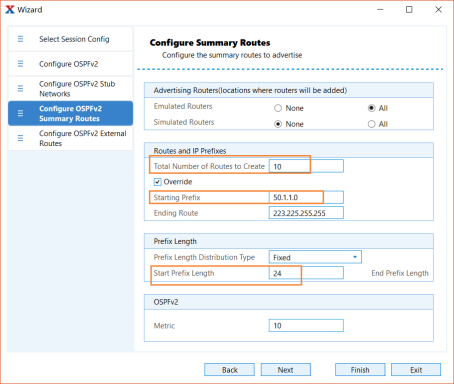The width and height of the screenshot is (454, 384).
Task: Click the Starting Prefix input field
Action: (306, 197)
